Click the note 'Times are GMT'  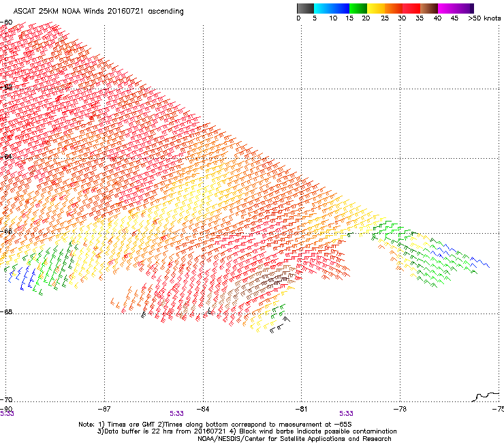pyautogui.click(x=131, y=425)
